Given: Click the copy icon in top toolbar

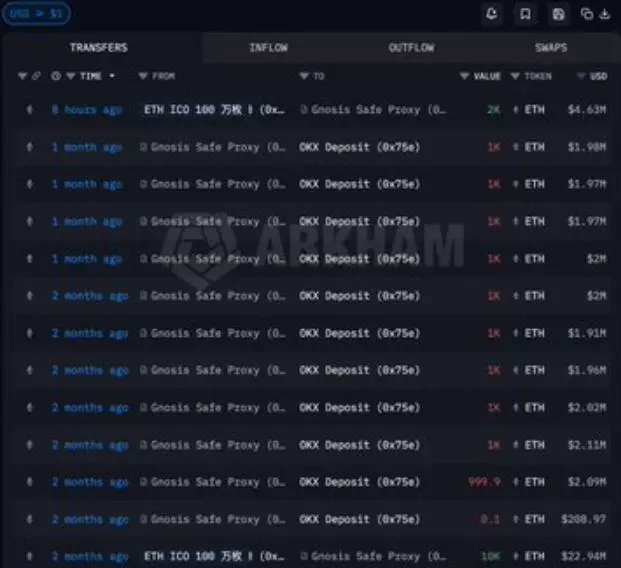Looking at the screenshot, I should [587, 14].
